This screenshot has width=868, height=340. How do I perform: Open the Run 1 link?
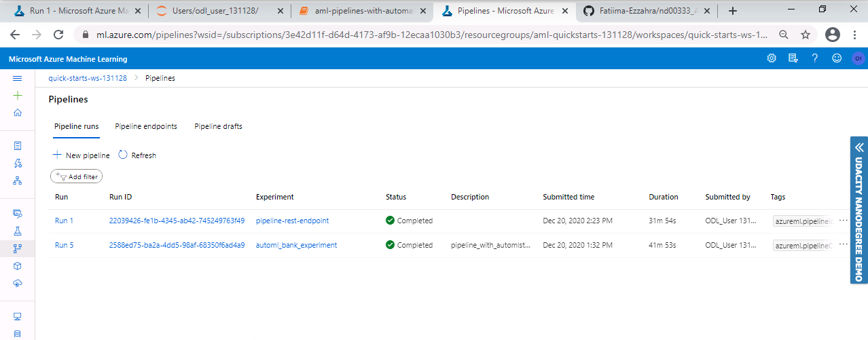coord(64,221)
